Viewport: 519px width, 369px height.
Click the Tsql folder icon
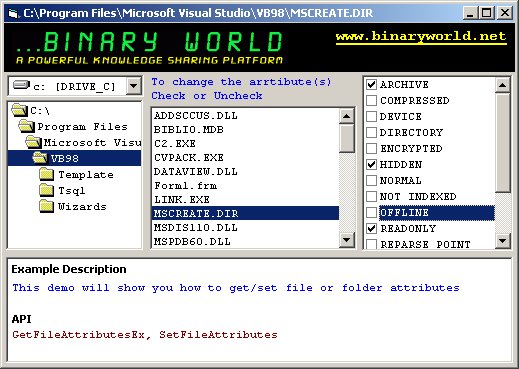[46, 190]
